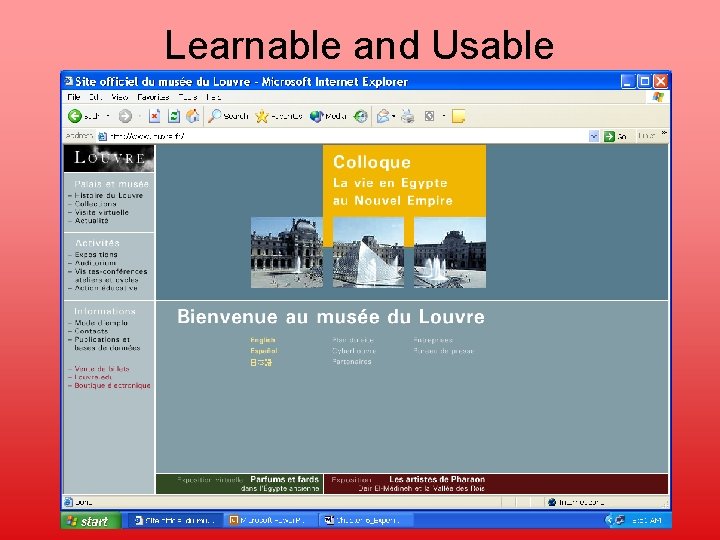720x540 pixels.
Task: Click the left Louvre courtyard photo
Action: click(x=287, y=253)
